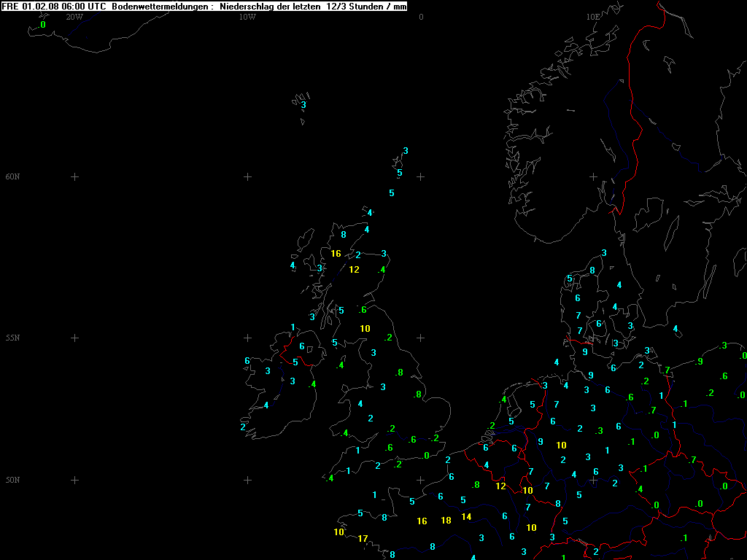This screenshot has height=560, width=747.
Task: Click the 60N latitude label
Action: coord(13,177)
